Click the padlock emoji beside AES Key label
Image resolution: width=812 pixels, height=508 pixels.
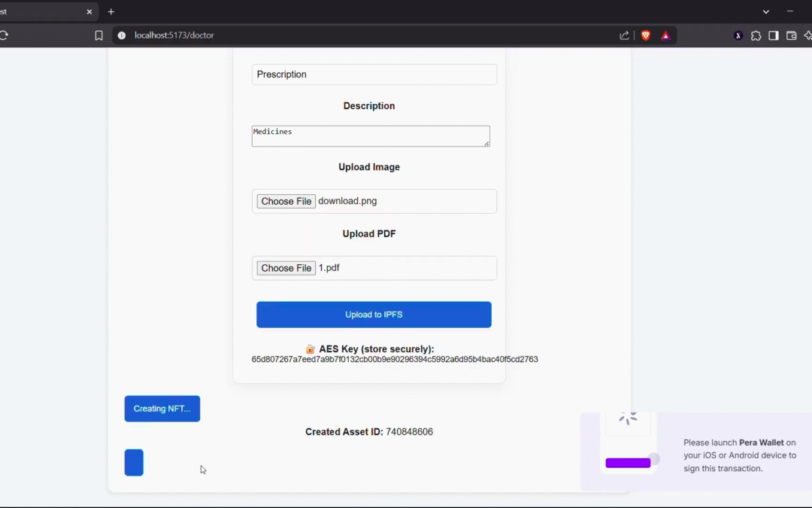pyautogui.click(x=310, y=348)
